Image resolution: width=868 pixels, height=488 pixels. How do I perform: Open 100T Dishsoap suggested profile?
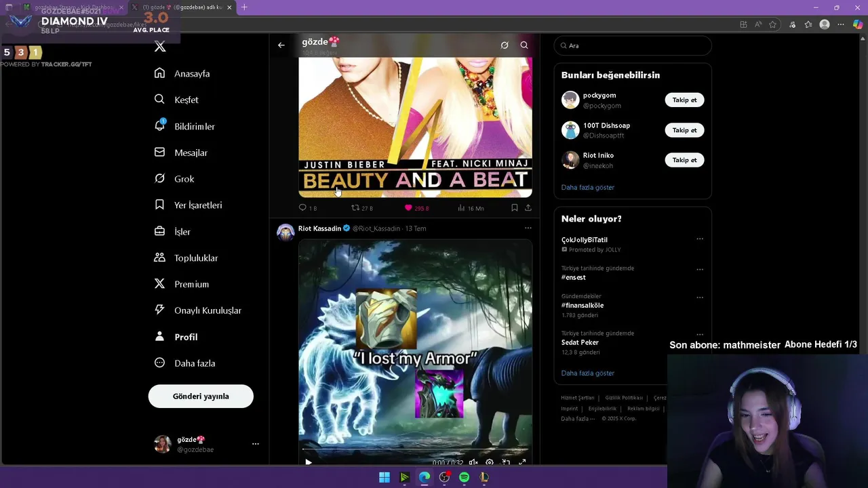click(606, 125)
